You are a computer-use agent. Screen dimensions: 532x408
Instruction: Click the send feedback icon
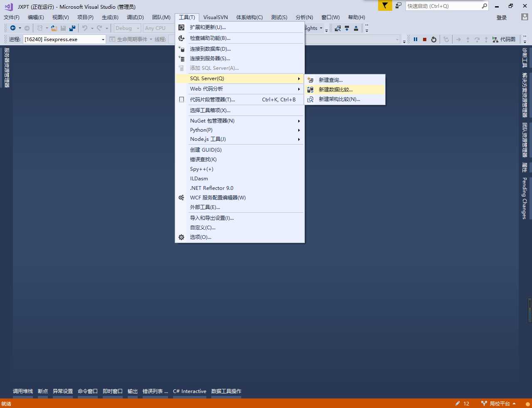point(398,6)
